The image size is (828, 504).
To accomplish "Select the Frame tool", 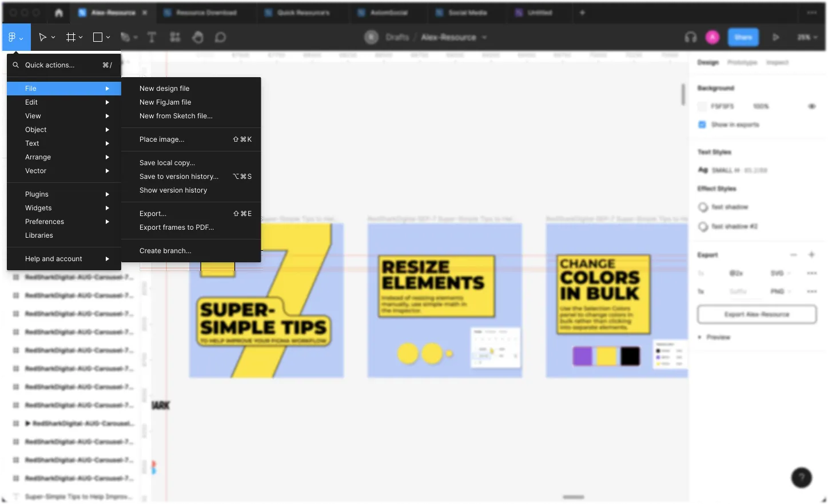I will click(70, 37).
